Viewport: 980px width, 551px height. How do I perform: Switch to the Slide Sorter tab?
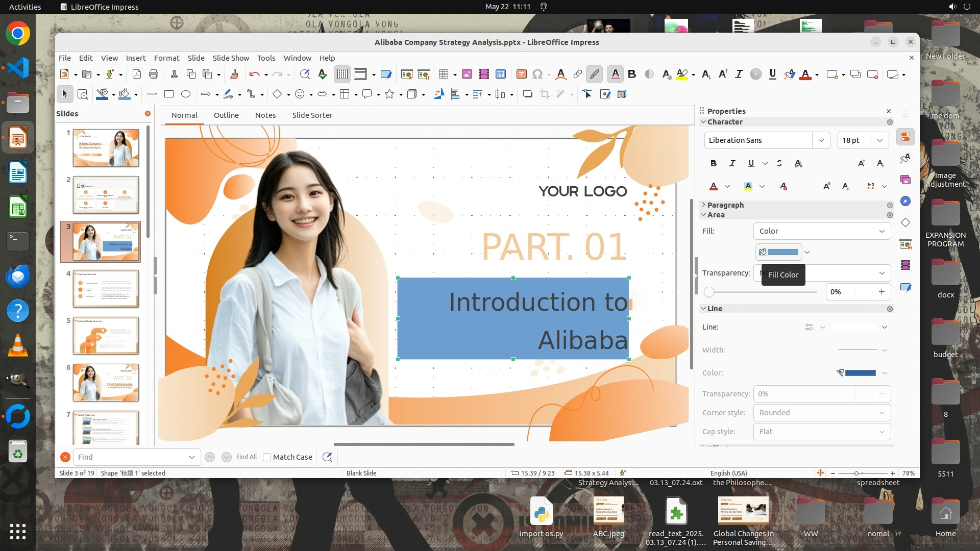pos(312,115)
